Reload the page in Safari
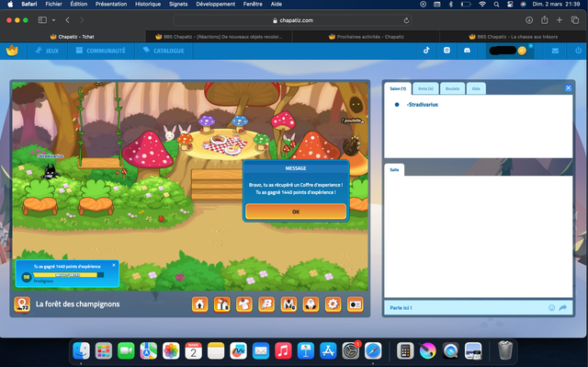 coord(406,20)
